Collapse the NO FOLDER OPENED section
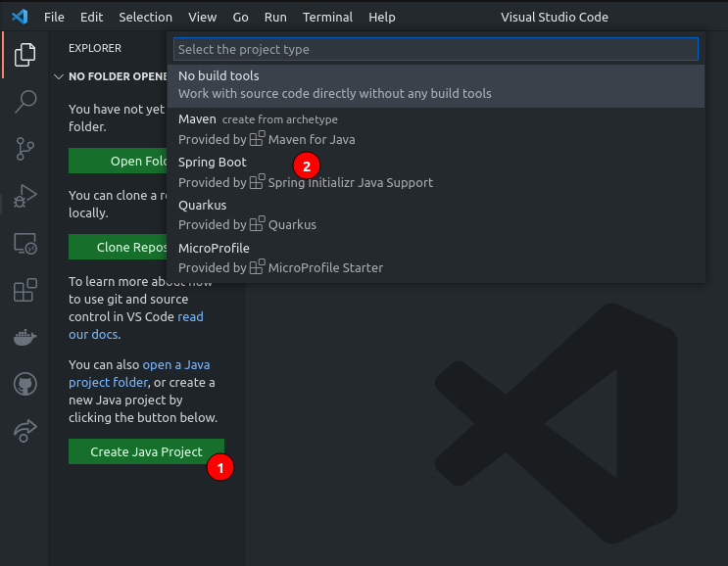The width and height of the screenshot is (728, 566). [59, 76]
